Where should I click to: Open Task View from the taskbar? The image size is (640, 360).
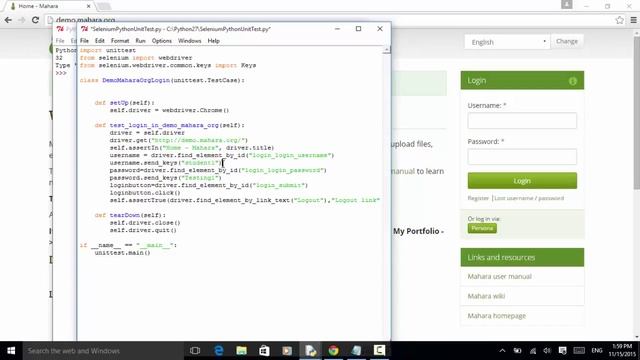(195, 351)
